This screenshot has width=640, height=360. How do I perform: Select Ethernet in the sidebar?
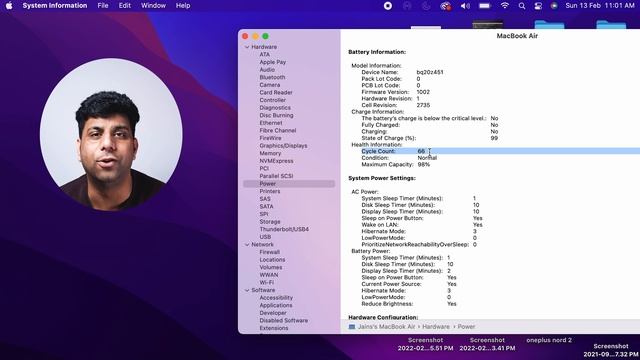tap(271, 123)
